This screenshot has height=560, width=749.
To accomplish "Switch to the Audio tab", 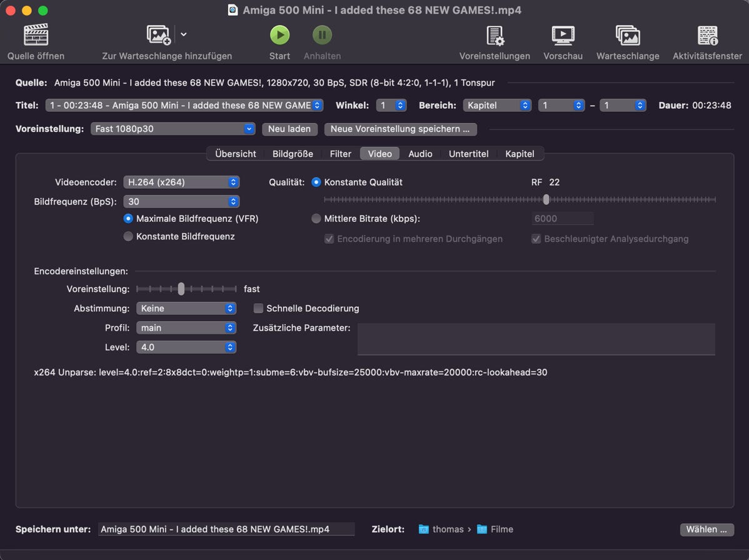I will point(420,154).
